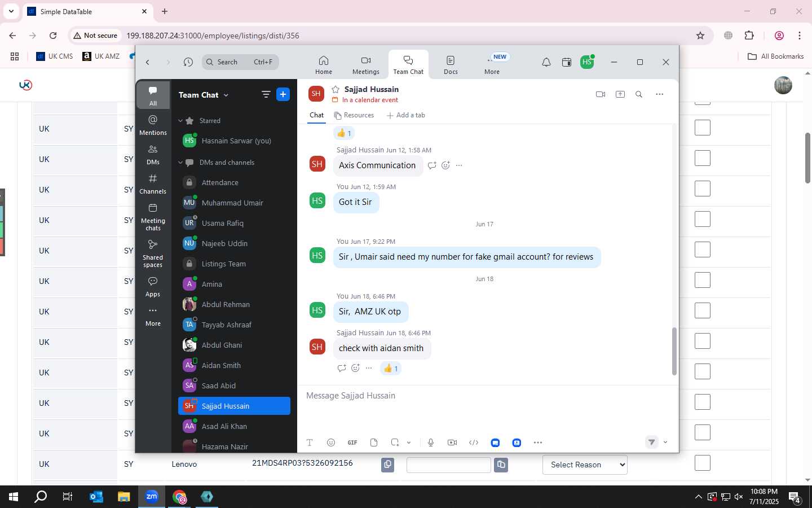812x508 pixels.
Task: Toggle the thumbs up reaction above the Axis Communication message
Action: pos(344,133)
